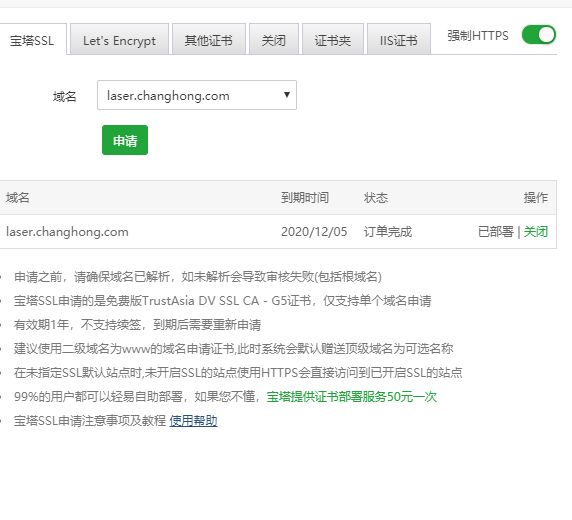
Task: Open the 宝塔提供证书部署服务50元一次 link
Action: click(351, 396)
